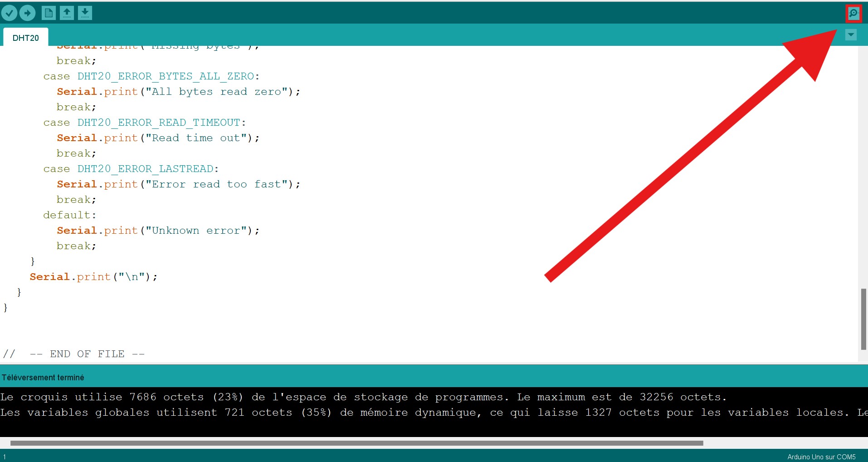This screenshot has height=462, width=868.
Task: Open the tab options dropdown arrow
Action: coord(851,34)
